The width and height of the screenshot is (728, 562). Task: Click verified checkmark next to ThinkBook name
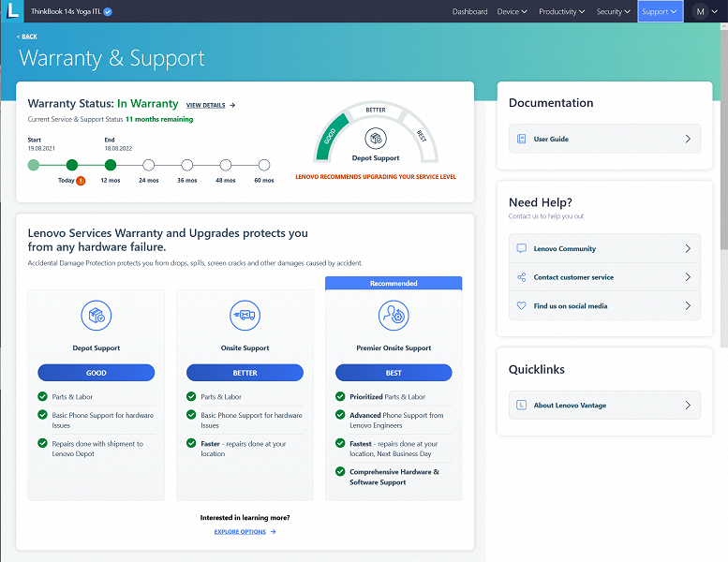(108, 12)
